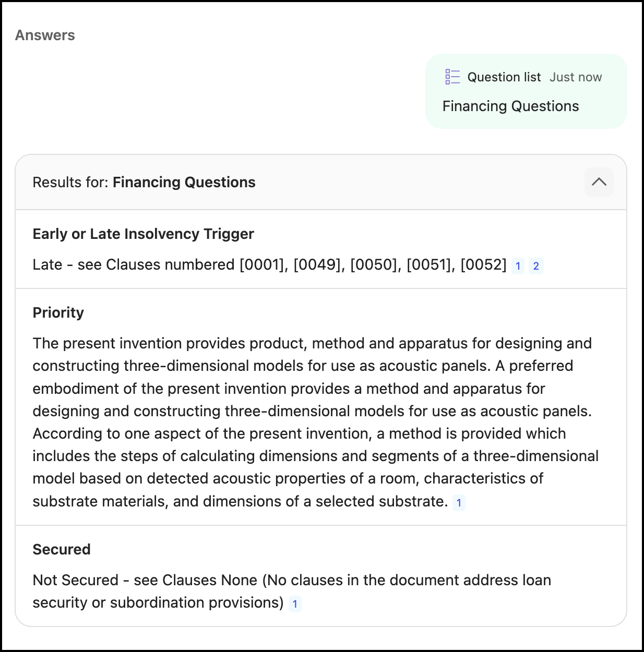644x652 pixels.
Task: Click the Financing Questions message bubble
Action: click(x=526, y=92)
